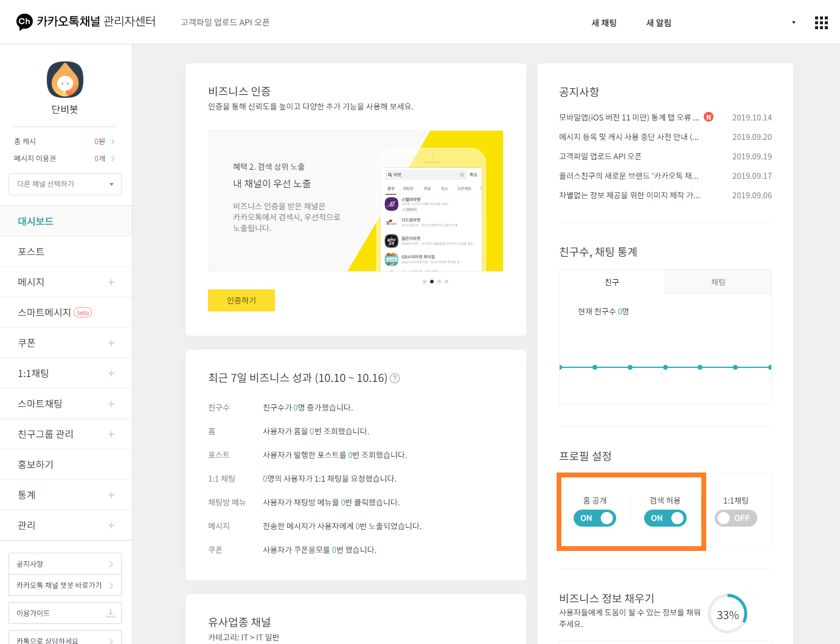
Task: Switch to the 친구 statistics tab
Action: click(x=612, y=282)
